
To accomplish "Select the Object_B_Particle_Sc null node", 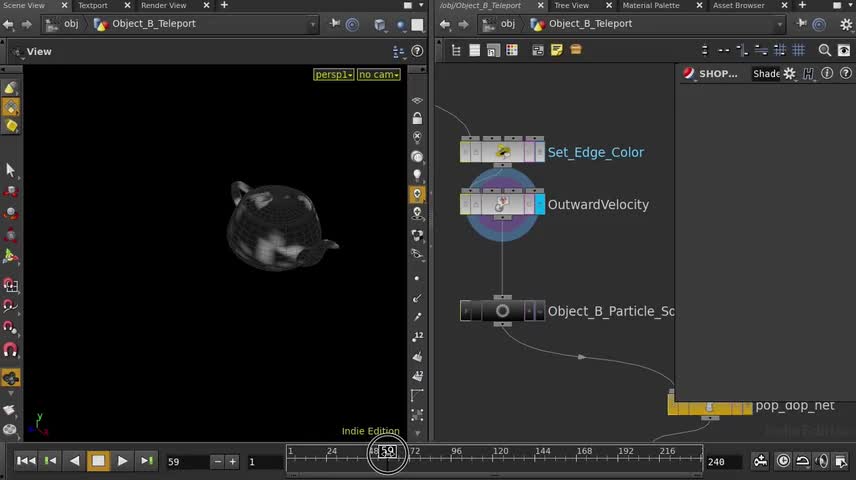I will [502, 311].
